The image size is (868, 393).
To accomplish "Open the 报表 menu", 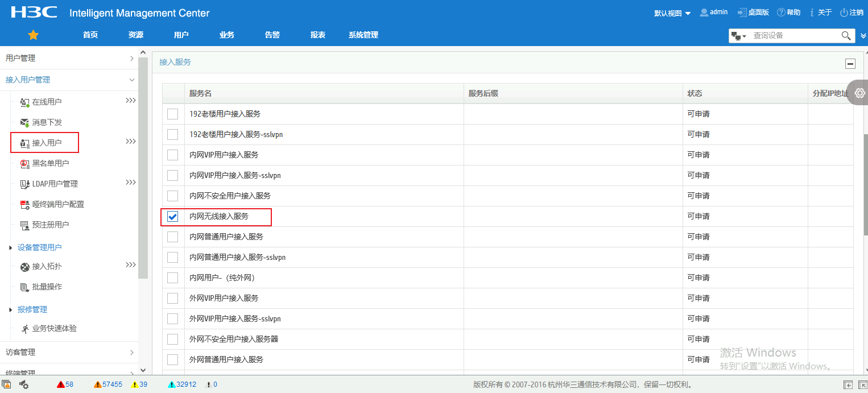I will click(x=318, y=35).
